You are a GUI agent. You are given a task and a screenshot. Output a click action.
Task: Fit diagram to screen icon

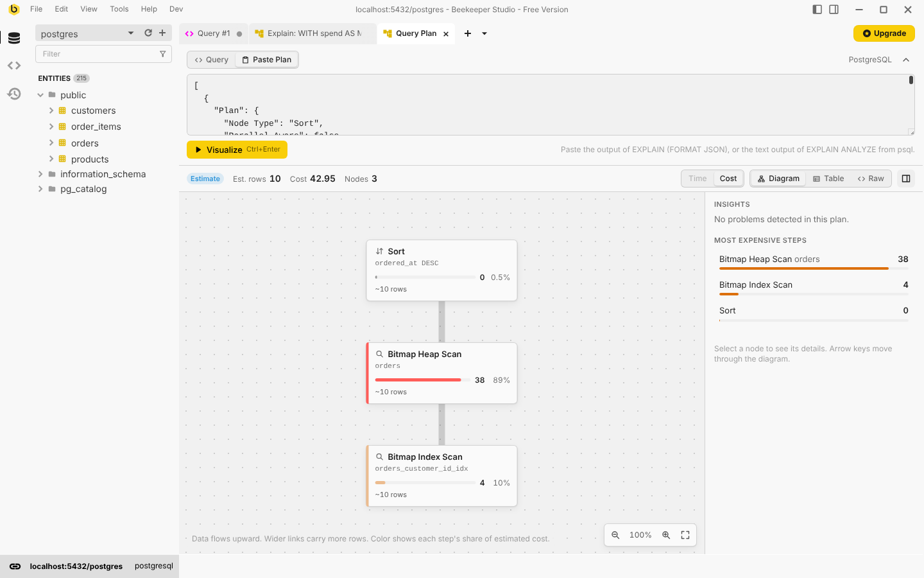685,535
